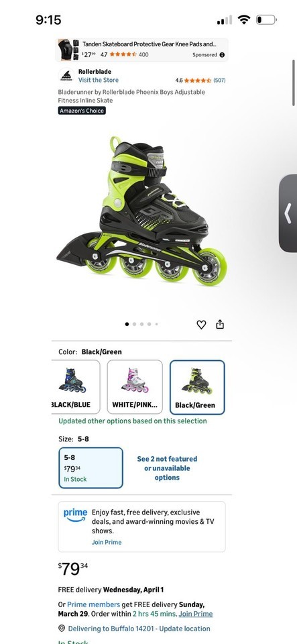Open the Prime members delivery link
Screen dimensions: 297x644
(94, 604)
